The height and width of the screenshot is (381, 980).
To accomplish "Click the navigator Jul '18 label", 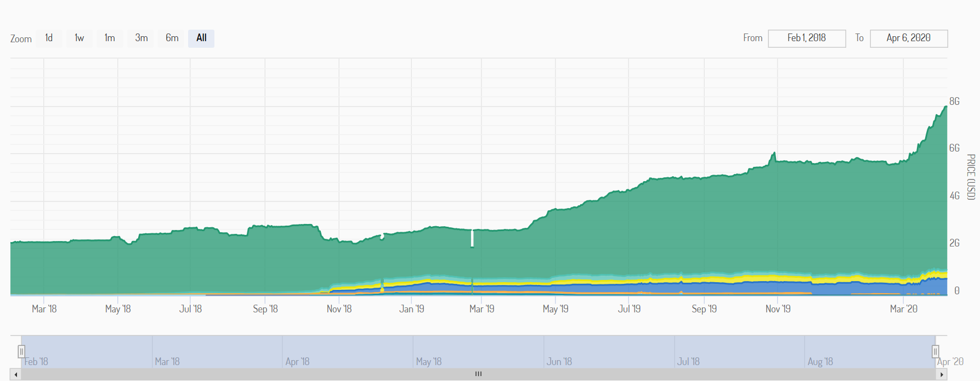I will click(x=688, y=362).
